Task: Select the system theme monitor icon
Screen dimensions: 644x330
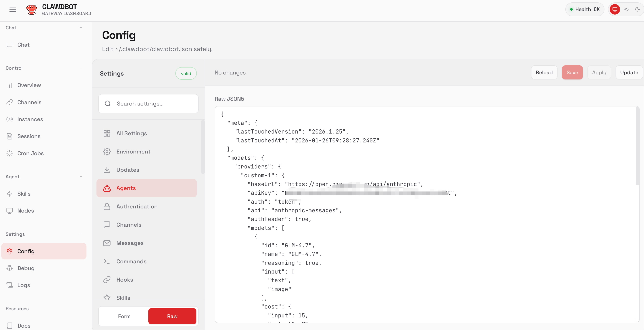Action: [x=615, y=10]
